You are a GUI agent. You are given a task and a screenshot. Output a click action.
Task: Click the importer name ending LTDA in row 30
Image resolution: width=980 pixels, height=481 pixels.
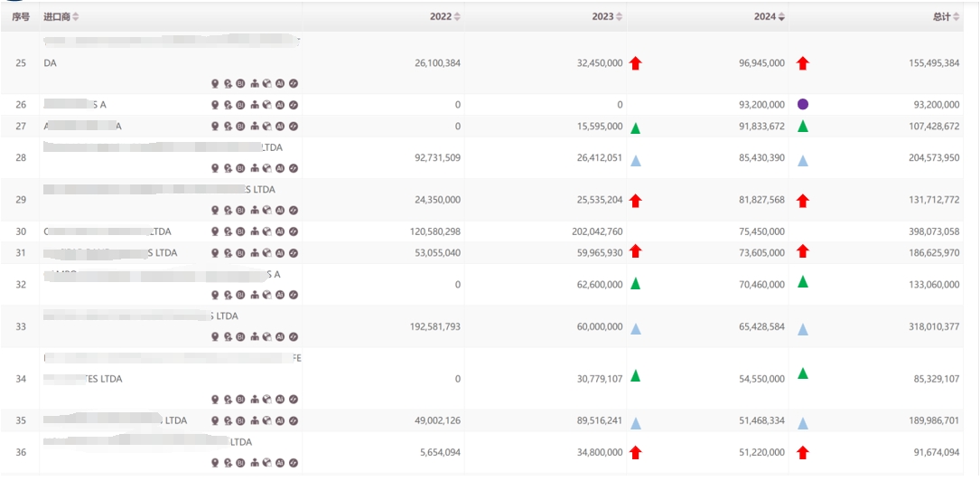click(107, 231)
